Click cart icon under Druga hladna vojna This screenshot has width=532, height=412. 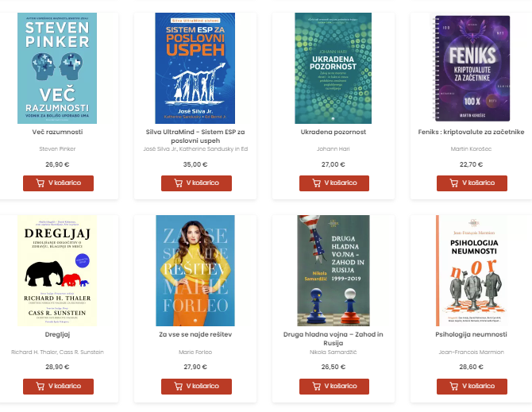[316, 387]
